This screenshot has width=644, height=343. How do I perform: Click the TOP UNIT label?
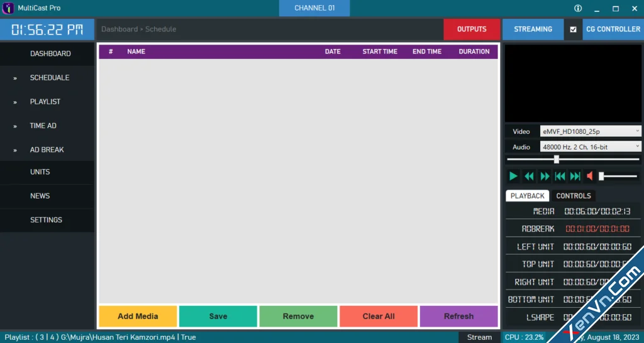click(538, 264)
